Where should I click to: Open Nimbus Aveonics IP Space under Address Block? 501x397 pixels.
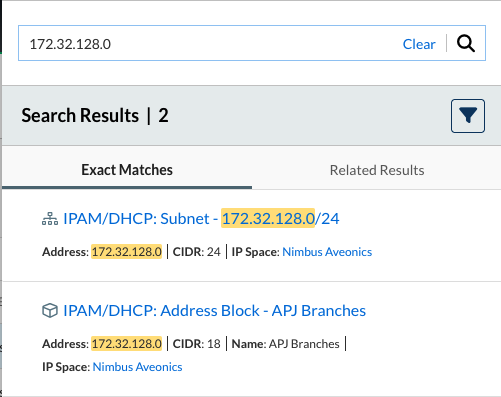coord(137,367)
